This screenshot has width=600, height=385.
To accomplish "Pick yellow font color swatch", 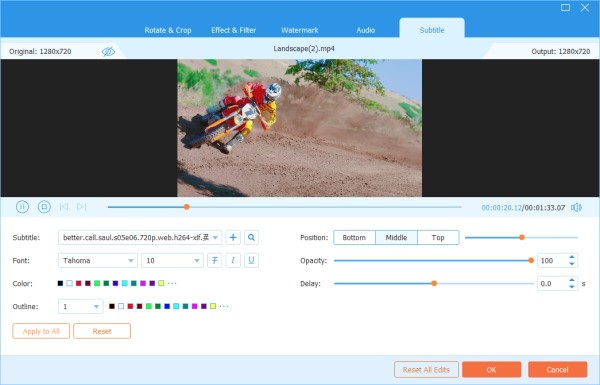I will click(161, 284).
